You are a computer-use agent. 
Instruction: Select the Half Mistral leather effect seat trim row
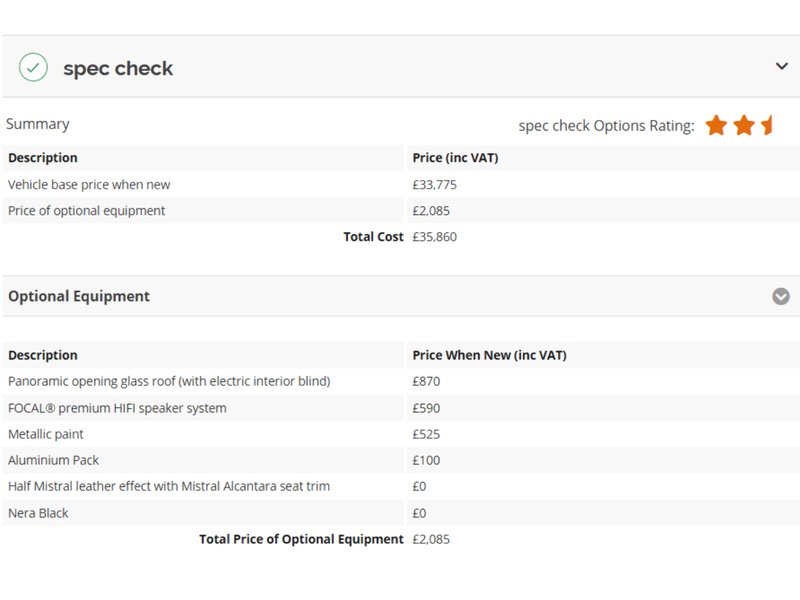click(x=169, y=486)
